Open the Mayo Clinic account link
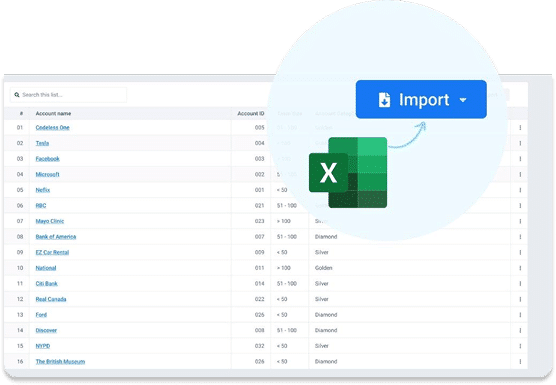Screen dimensions: 556x385 (50, 221)
